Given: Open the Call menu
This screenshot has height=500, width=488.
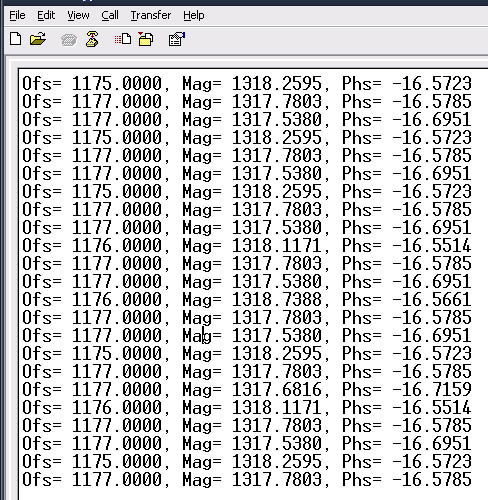Looking at the screenshot, I should pyautogui.click(x=110, y=15).
